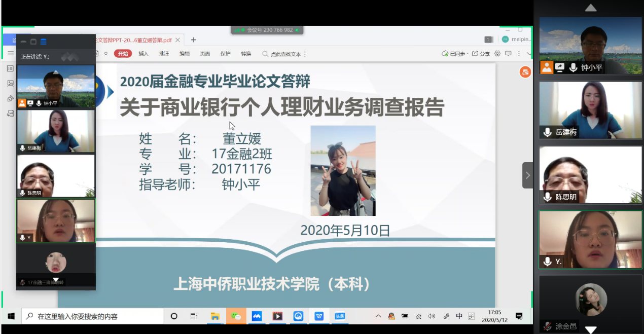
Task: Toggle 岳建梅 microphone in right panel
Action: [547, 132]
